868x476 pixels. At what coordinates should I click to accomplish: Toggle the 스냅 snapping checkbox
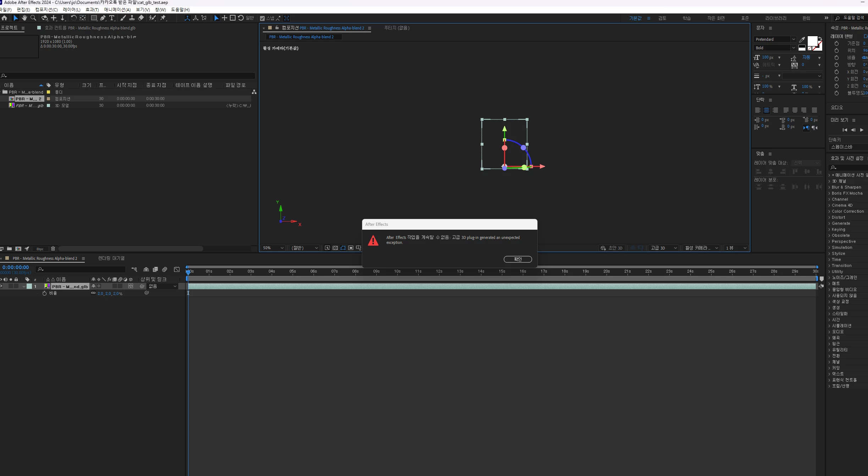pos(262,18)
